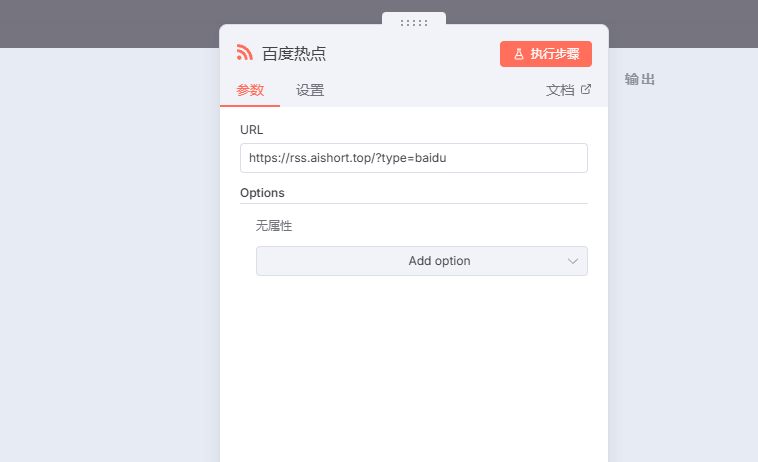Click the execute step button

tap(546, 54)
